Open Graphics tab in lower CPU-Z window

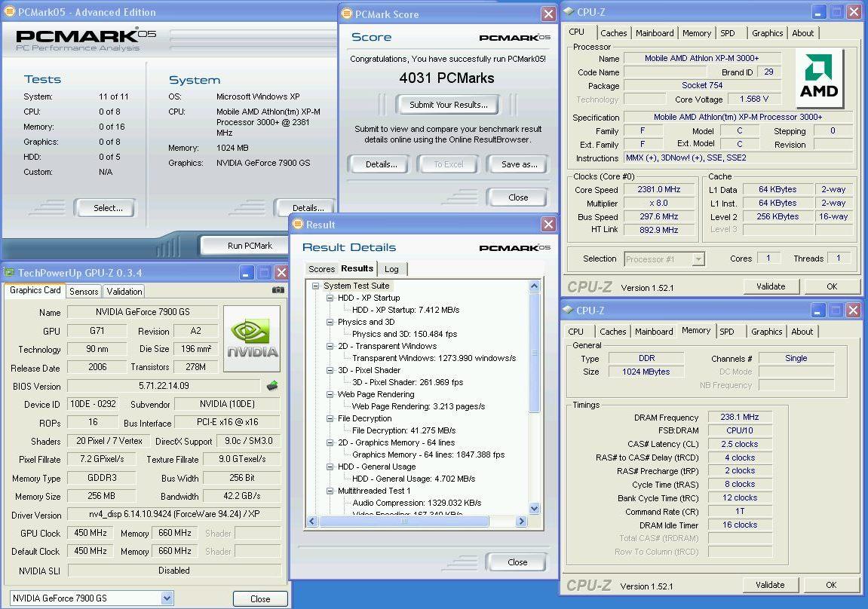(767, 332)
